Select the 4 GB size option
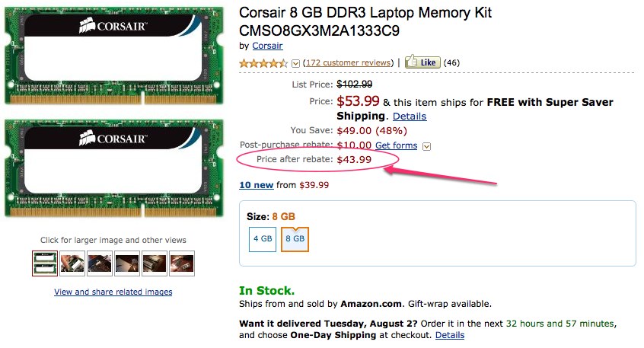 pyautogui.click(x=263, y=238)
